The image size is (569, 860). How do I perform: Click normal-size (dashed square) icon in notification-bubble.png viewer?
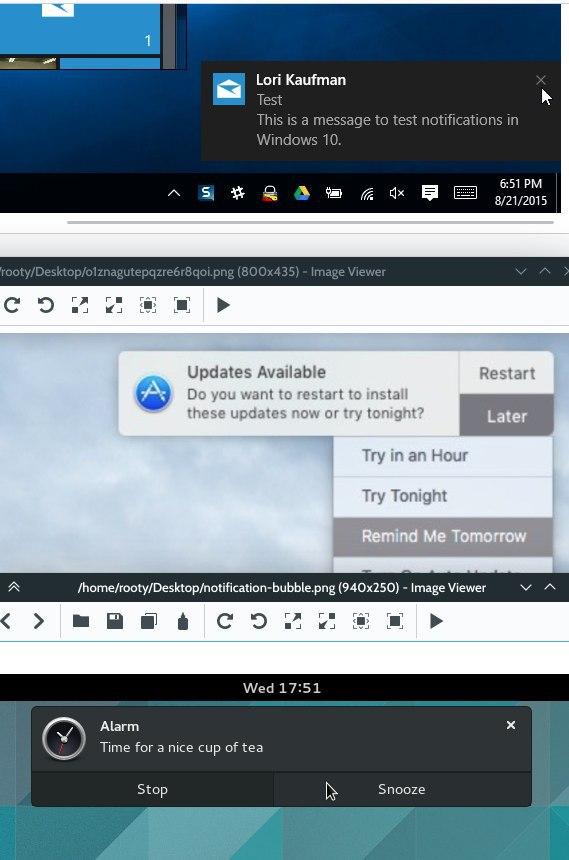361,621
